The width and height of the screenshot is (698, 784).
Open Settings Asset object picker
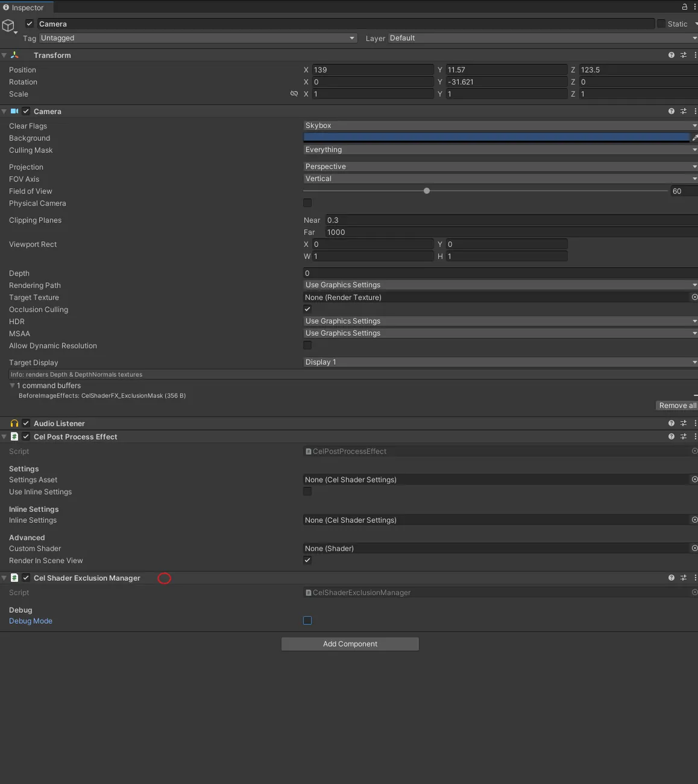tap(694, 479)
